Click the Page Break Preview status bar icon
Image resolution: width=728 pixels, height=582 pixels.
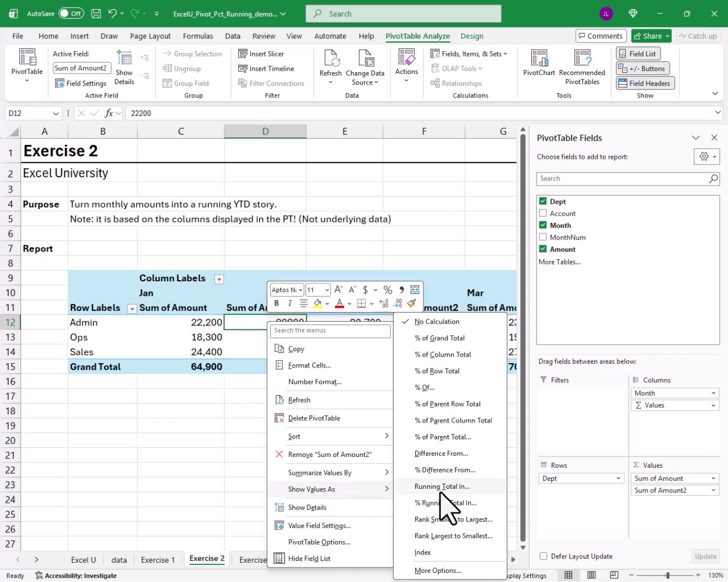[x=614, y=575]
